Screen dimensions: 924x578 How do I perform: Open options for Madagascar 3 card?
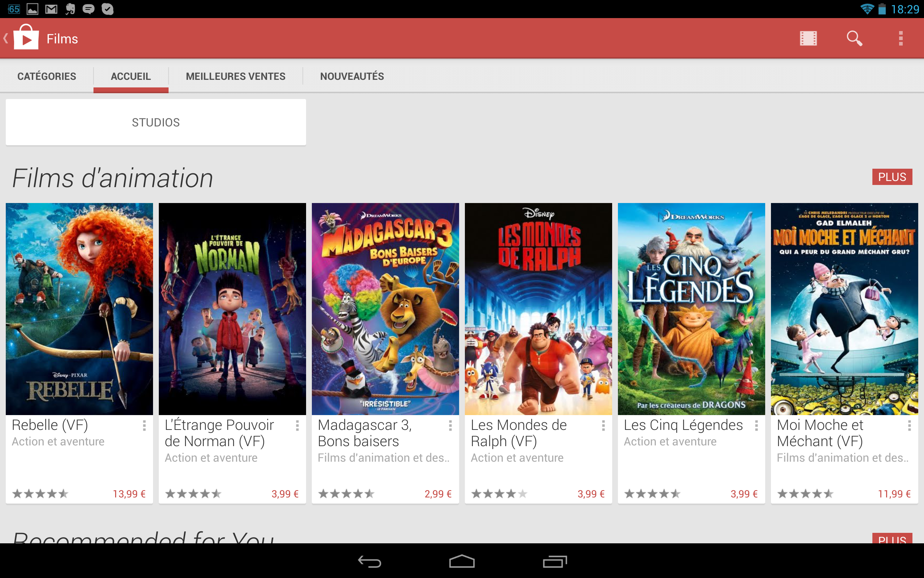[450, 426]
